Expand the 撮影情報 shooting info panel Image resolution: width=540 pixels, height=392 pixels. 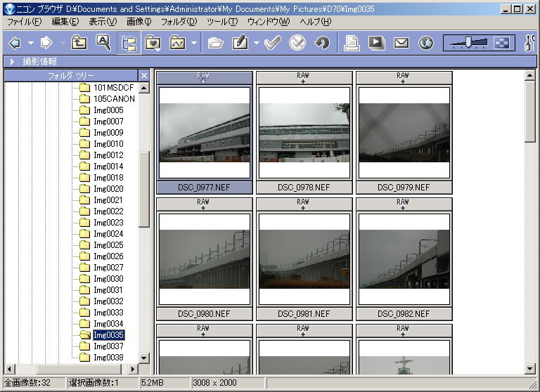[13, 62]
